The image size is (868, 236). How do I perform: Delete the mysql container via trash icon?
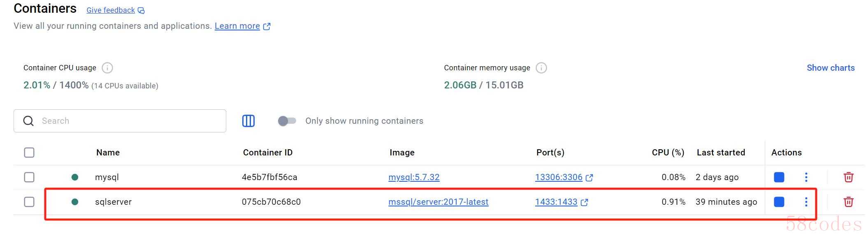click(x=848, y=177)
